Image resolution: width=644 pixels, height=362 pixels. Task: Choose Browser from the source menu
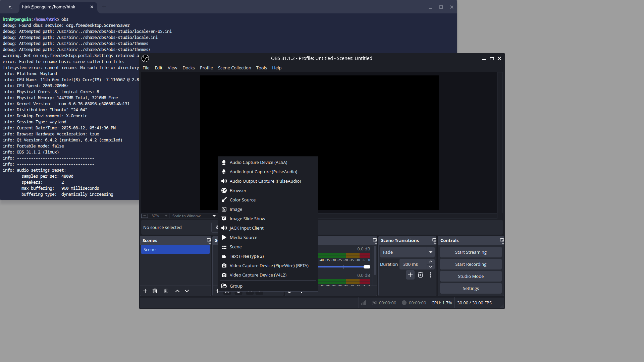pyautogui.click(x=238, y=190)
